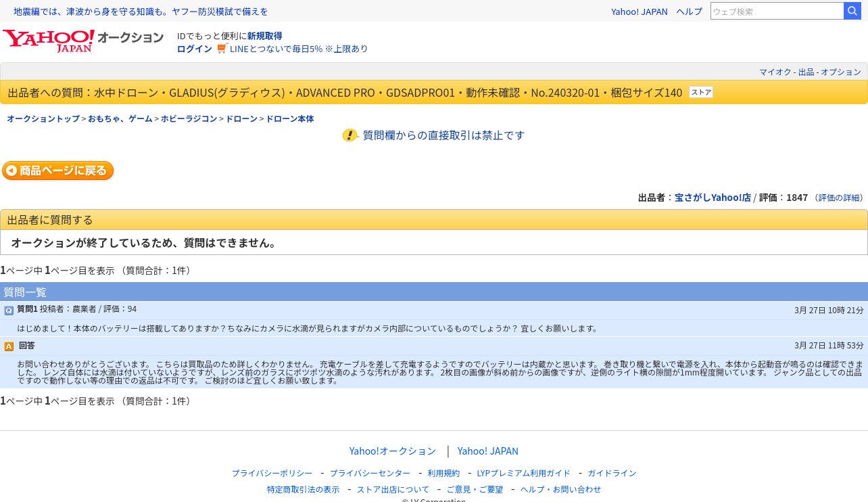The image size is (868, 502).
Task: Open プライバシーポリシー footer link
Action: 272,473
